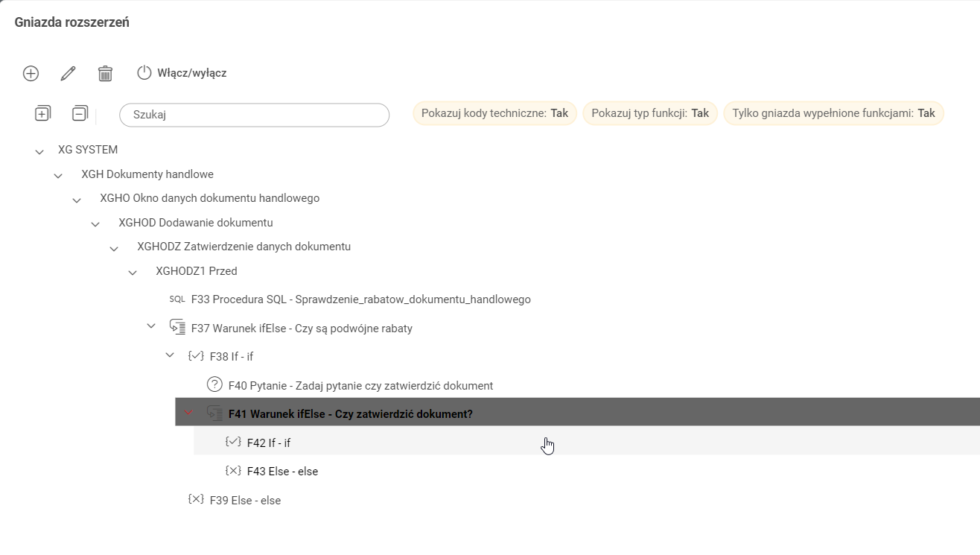Screen dimensions: 980x555
Task: Collapse the F38 If branch chevron
Action: pos(170,356)
